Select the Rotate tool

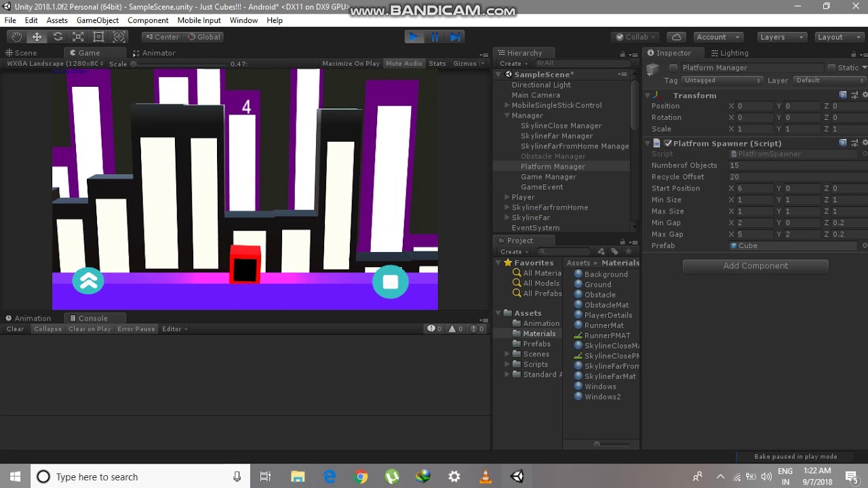point(58,37)
